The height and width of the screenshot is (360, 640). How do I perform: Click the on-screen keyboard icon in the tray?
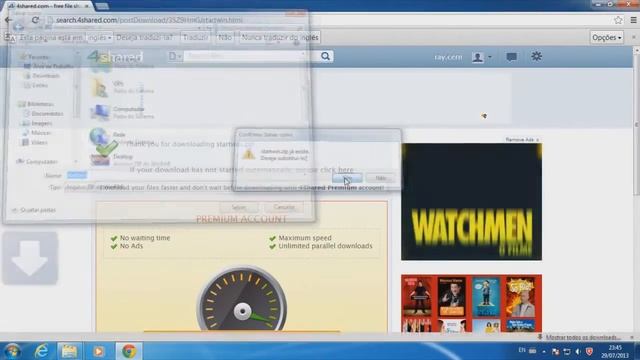(533, 351)
